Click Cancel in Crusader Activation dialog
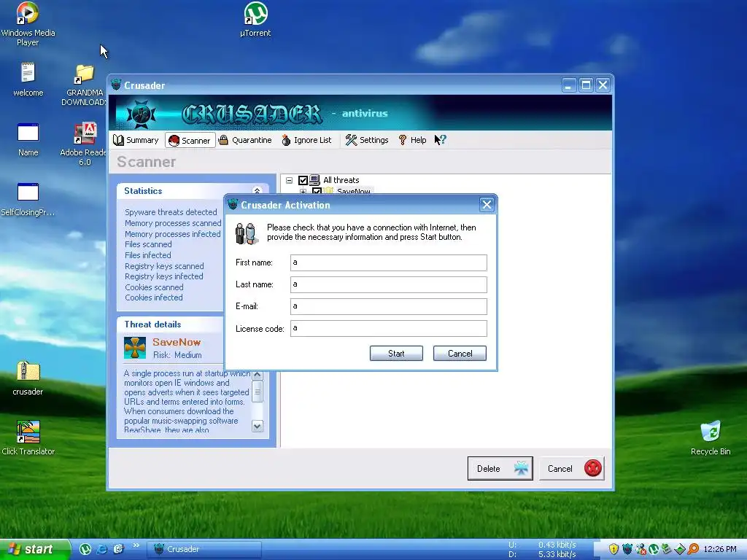Image resolution: width=747 pixels, height=560 pixels. (460, 354)
